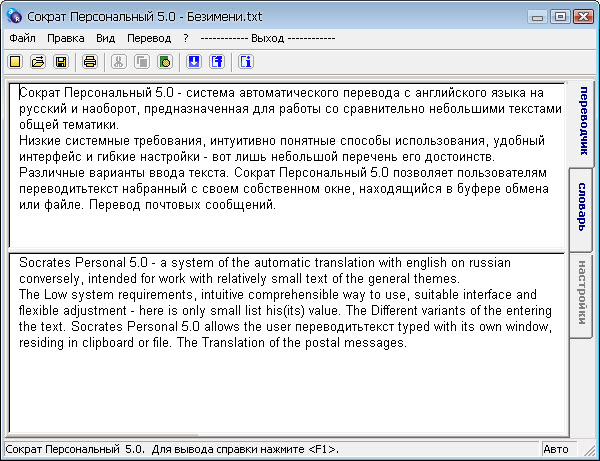Screen dimensions: 600x461
Task: Translate downward with blue down-arrow icon
Action: 194,62
